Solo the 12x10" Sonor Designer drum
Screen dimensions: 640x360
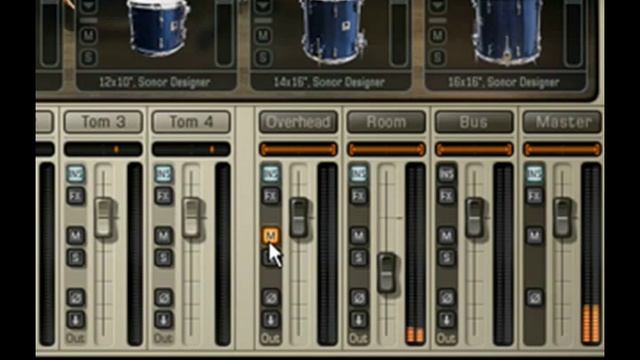pos(89,57)
